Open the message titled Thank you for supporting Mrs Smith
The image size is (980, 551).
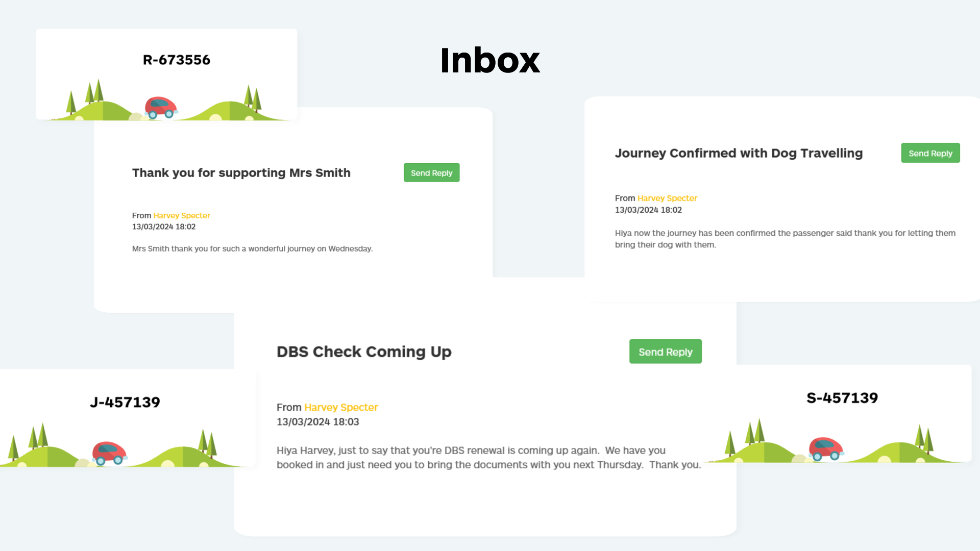click(x=241, y=172)
